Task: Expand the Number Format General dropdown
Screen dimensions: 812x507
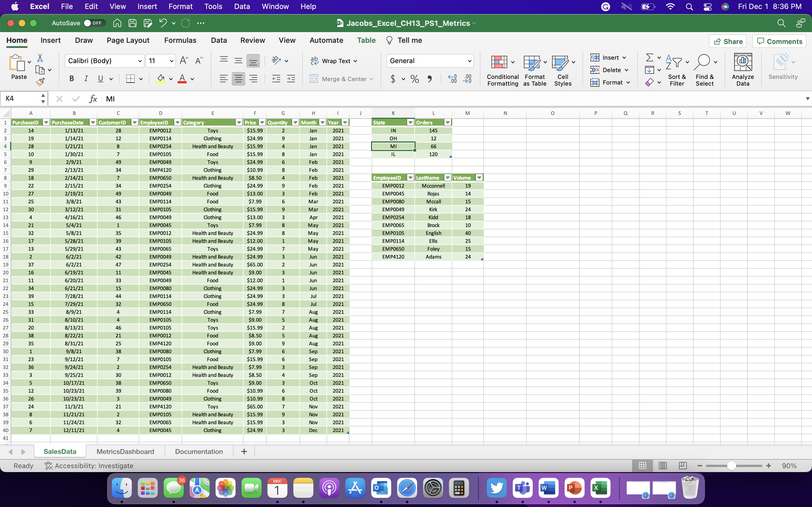Action: (x=469, y=61)
